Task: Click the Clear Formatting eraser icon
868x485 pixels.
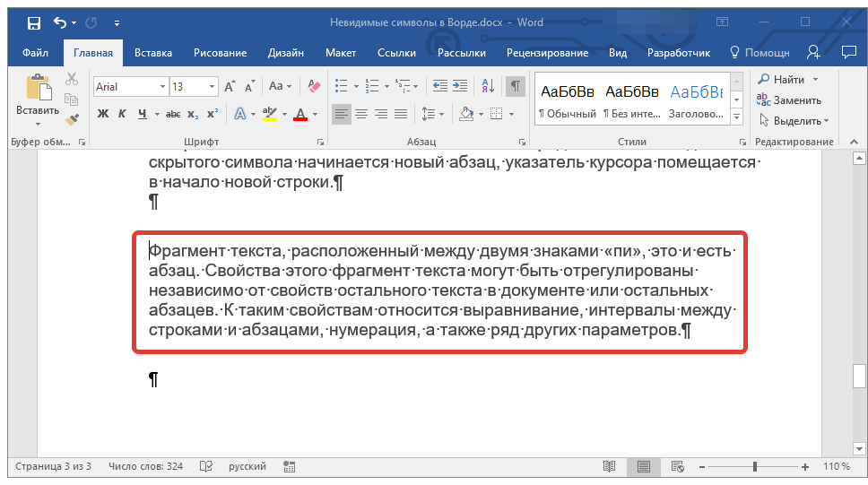Action: [313, 87]
